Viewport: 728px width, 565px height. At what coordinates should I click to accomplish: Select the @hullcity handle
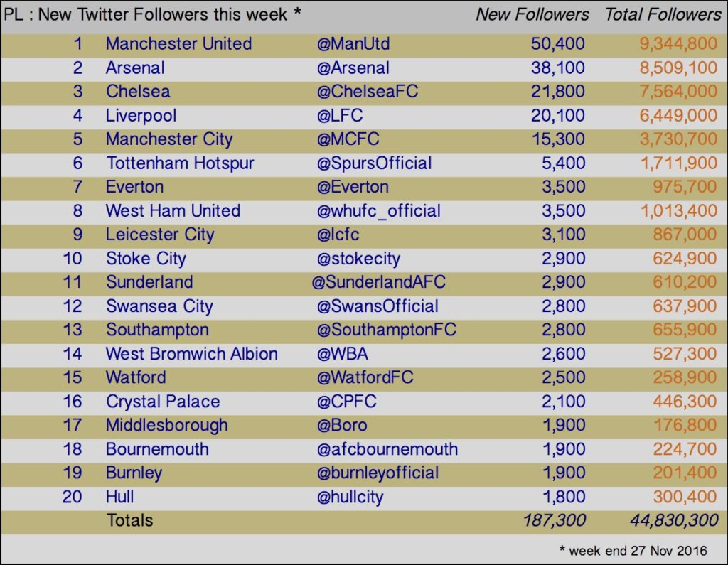click(350, 497)
